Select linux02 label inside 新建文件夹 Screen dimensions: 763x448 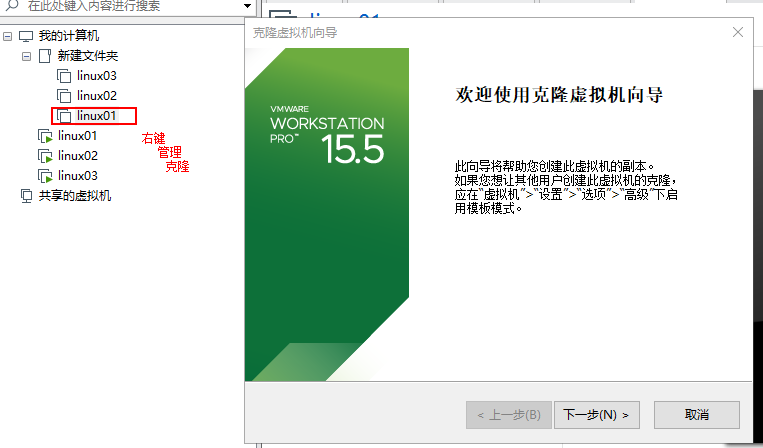coord(97,96)
